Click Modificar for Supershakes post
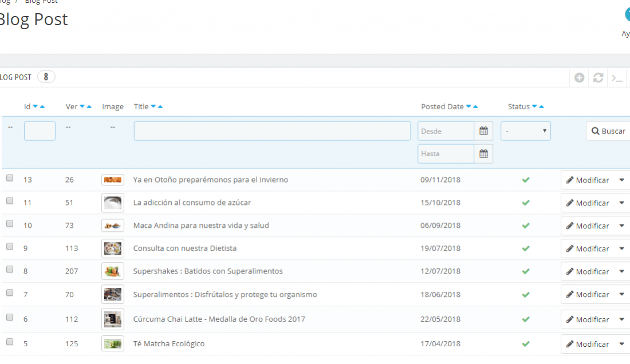Image resolution: width=630 pixels, height=364 pixels. click(588, 272)
